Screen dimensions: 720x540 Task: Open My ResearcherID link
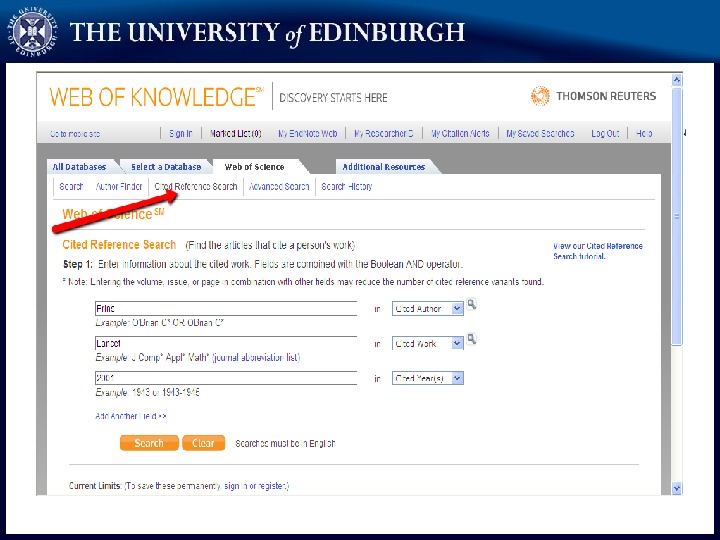[x=383, y=134]
